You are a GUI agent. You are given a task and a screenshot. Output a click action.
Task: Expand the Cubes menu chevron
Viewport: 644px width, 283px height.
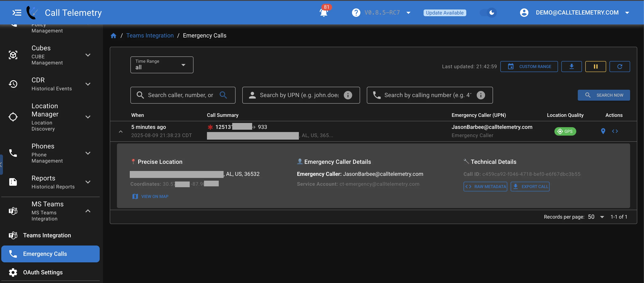point(88,55)
